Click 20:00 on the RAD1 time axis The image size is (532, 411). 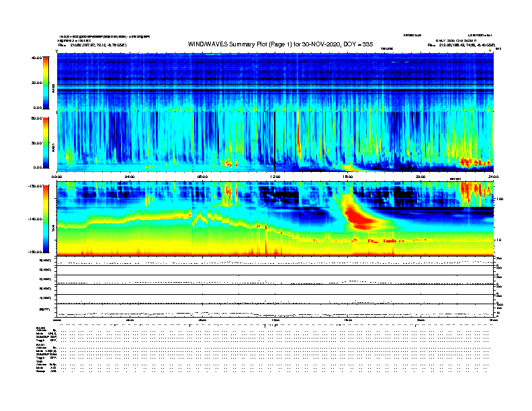pyautogui.click(x=420, y=177)
